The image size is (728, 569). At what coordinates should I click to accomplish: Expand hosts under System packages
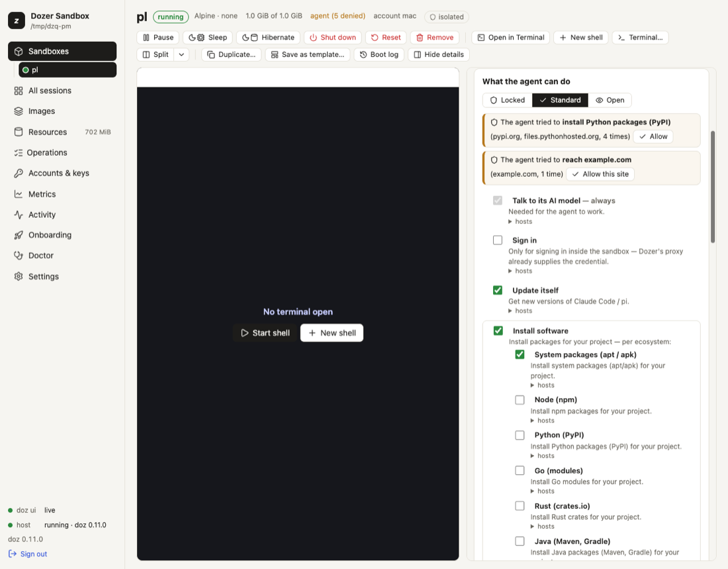click(542, 385)
